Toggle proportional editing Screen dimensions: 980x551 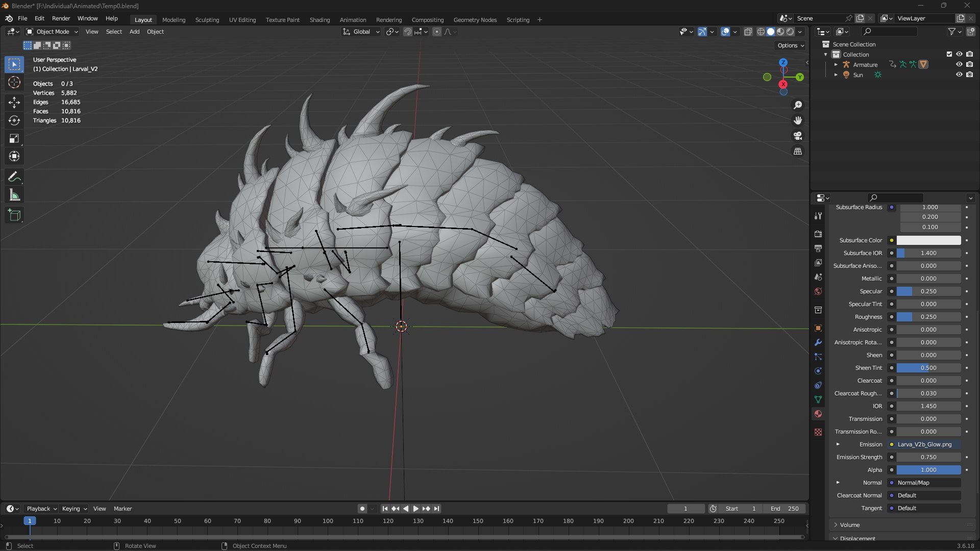pos(437,32)
